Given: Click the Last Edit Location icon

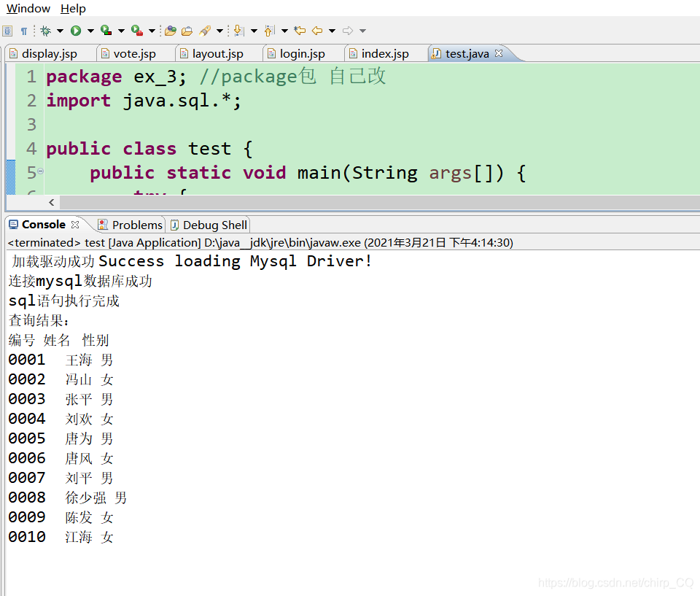Looking at the screenshot, I should pyautogui.click(x=300, y=31).
